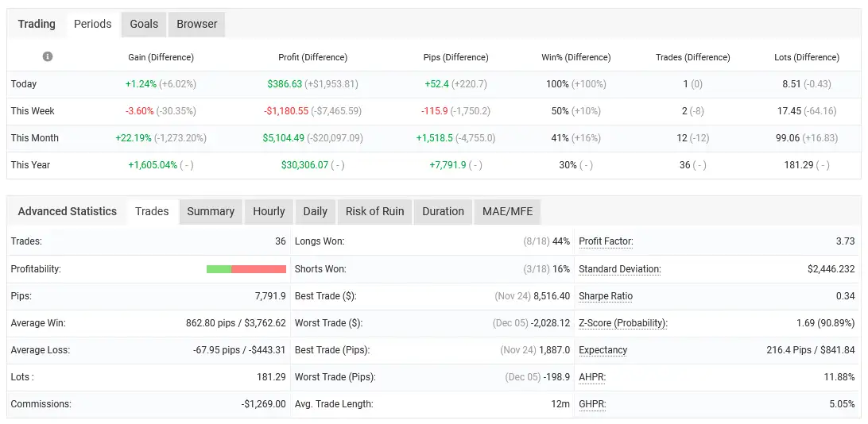Screen dimensions: 868x424
Task: Select the Periods tab
Action: (93, 24)
